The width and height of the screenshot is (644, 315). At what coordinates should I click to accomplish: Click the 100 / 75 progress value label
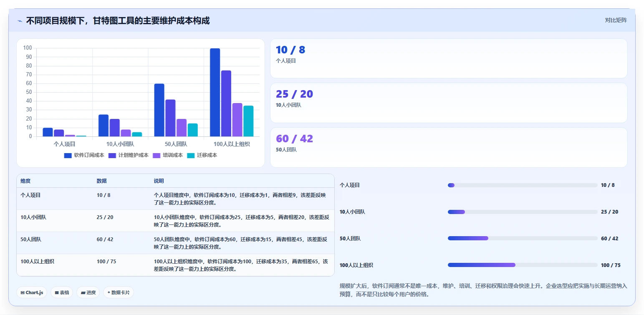611,265
